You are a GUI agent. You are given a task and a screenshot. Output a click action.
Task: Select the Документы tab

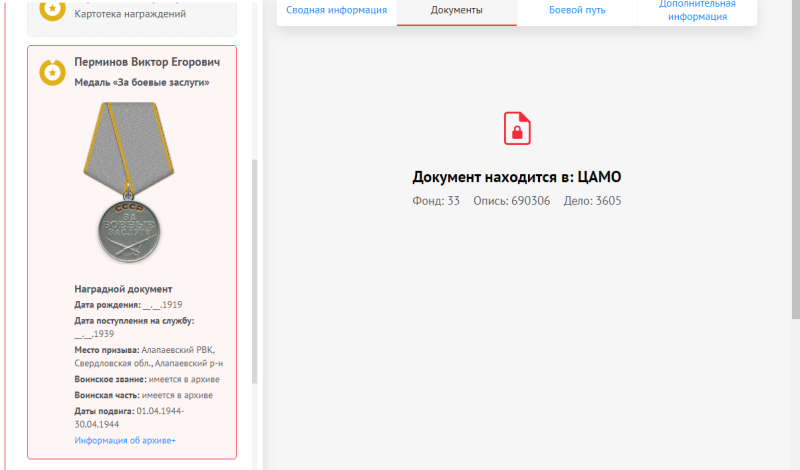tap(456, 10)
